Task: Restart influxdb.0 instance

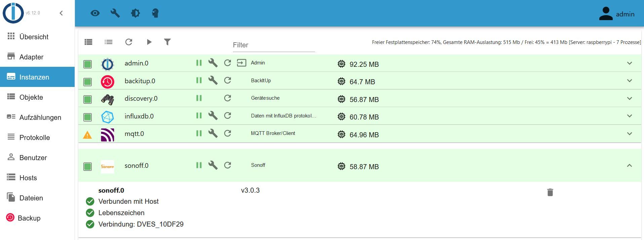Action: point(228,115)
